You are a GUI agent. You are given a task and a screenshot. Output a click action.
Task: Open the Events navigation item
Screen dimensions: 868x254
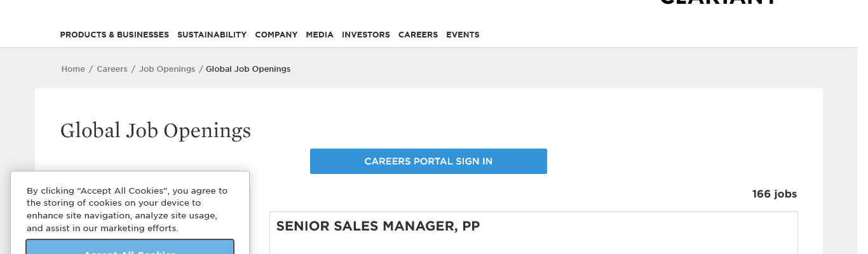(463, 35)
